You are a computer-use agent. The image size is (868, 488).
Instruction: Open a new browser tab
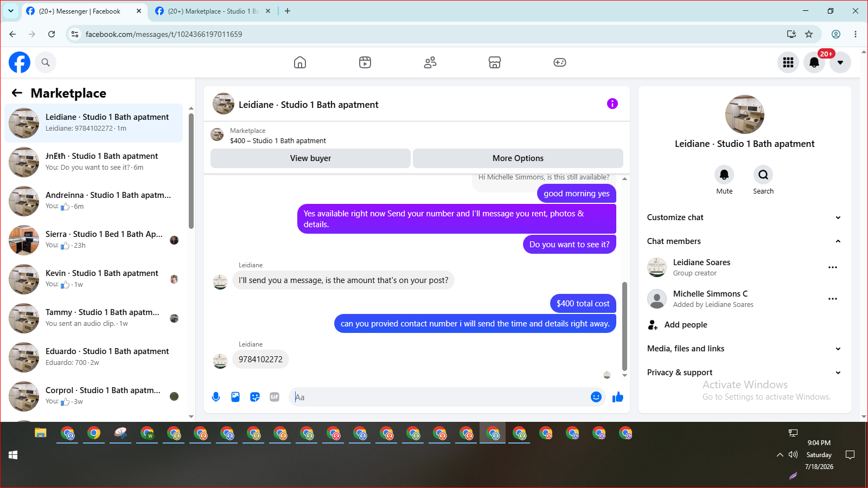[288, 11]
